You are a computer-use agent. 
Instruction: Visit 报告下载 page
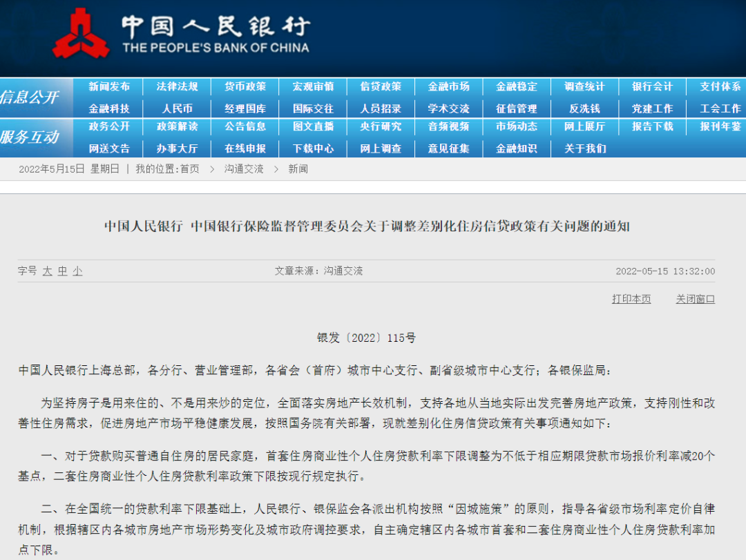(652, 126)
